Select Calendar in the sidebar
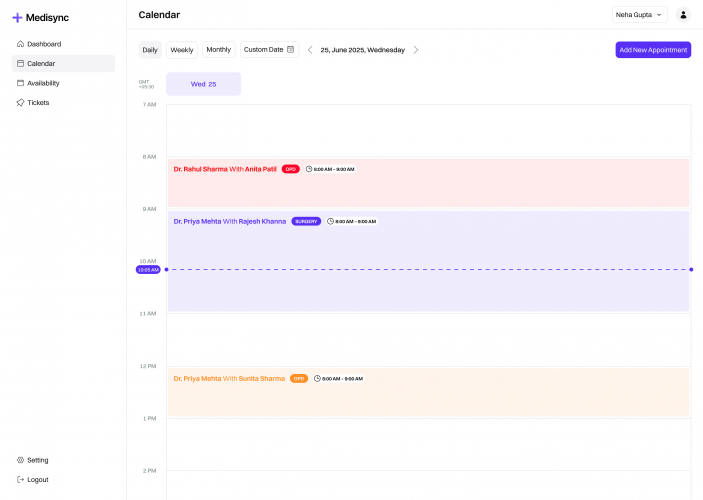Image resolution: width=703 pixels, height=500 pixels. click(63, 63)
